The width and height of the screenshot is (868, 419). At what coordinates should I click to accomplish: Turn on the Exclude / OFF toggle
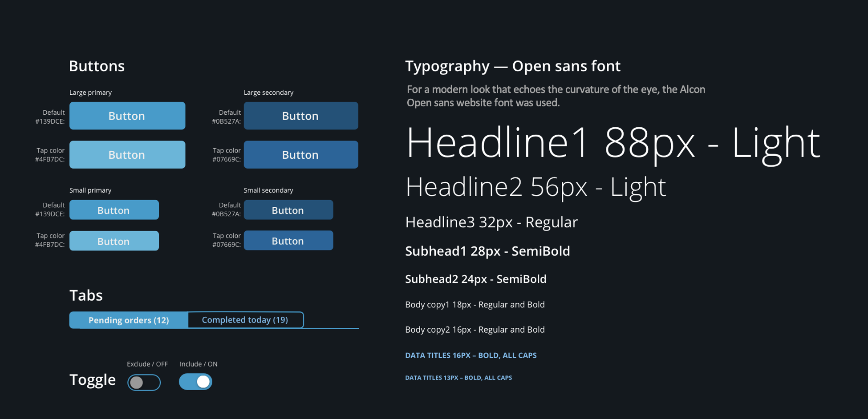point(144,382)
